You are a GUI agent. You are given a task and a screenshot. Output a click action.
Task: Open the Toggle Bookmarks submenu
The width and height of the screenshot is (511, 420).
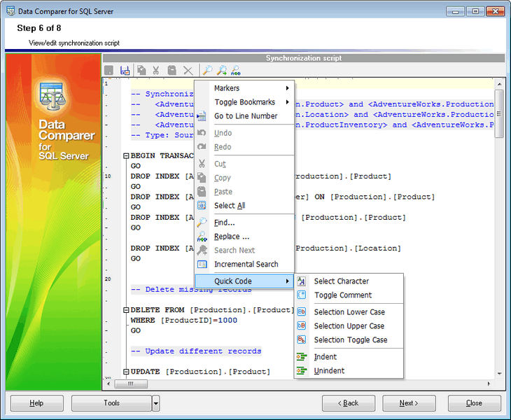245,102
